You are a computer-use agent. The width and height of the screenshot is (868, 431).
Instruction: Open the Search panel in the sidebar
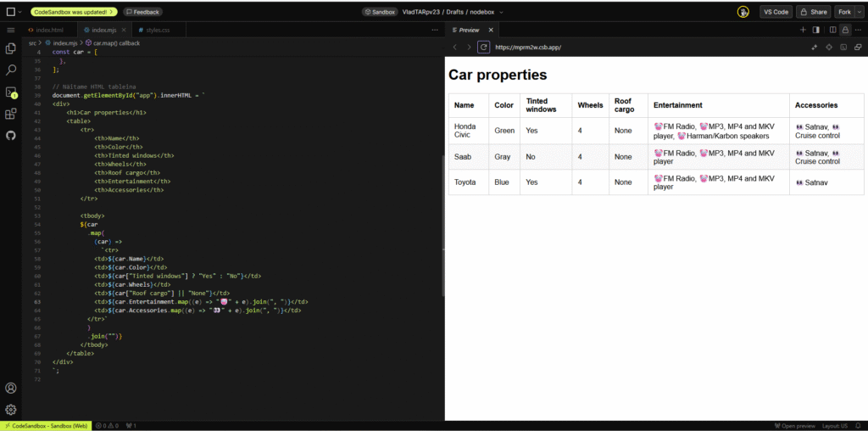click(11, 70)
